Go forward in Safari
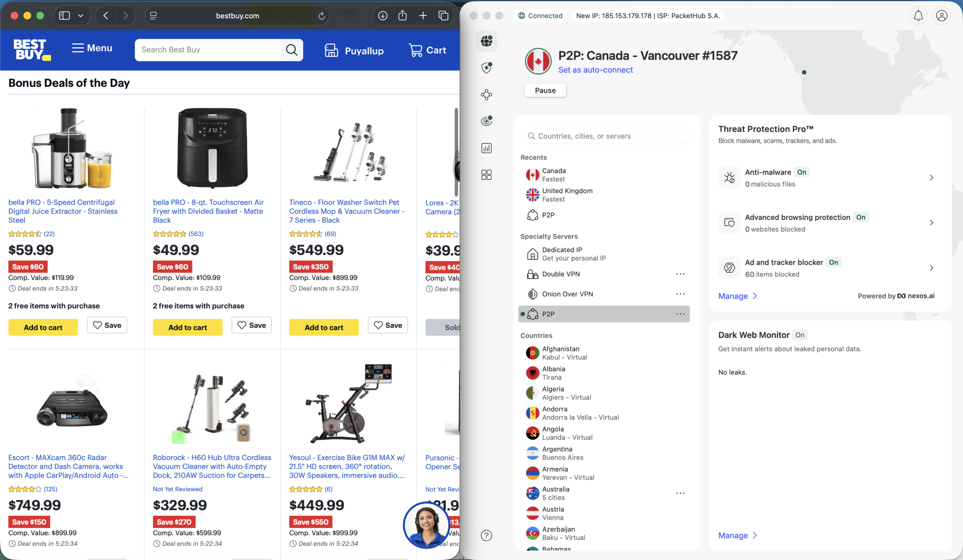 125,16
